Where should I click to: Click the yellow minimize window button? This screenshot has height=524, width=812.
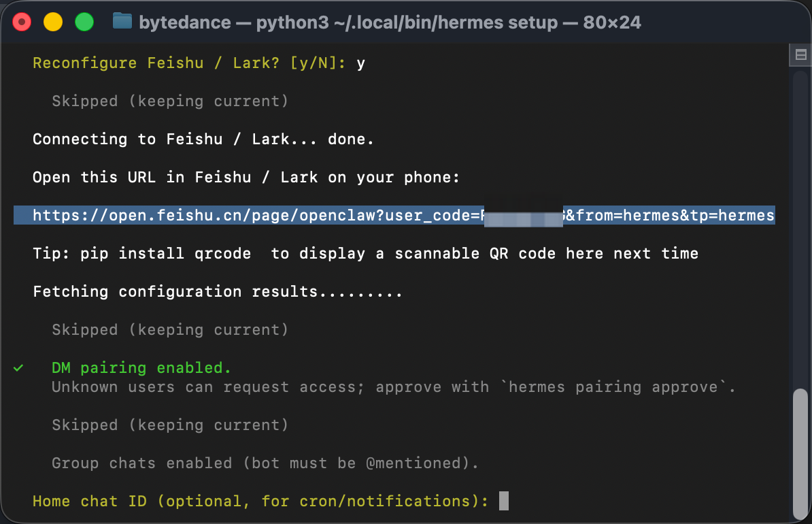(53, 22)
